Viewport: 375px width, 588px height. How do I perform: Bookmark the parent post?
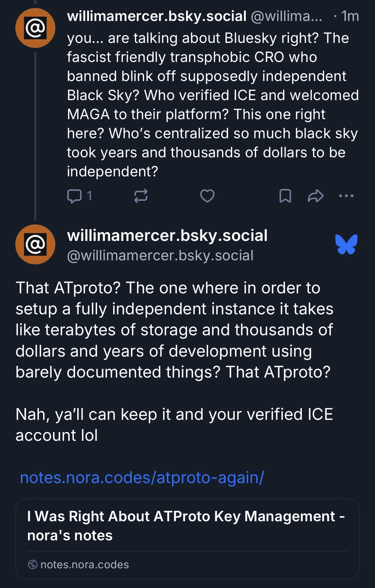[285, 196]
